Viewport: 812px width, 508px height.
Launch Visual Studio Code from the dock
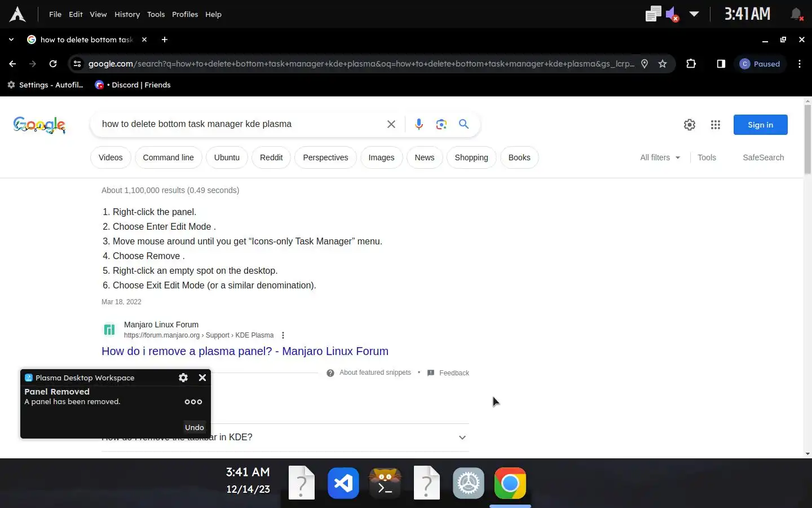343,483
